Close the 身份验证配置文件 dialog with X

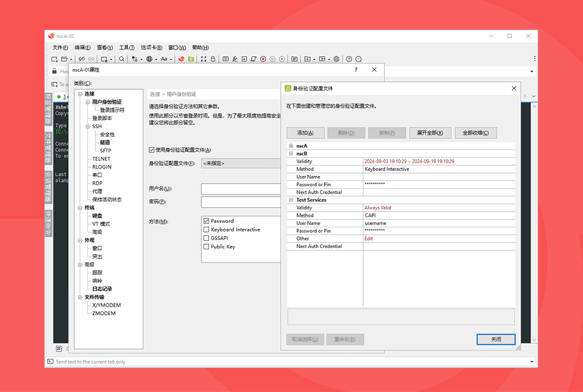(514, 88)
